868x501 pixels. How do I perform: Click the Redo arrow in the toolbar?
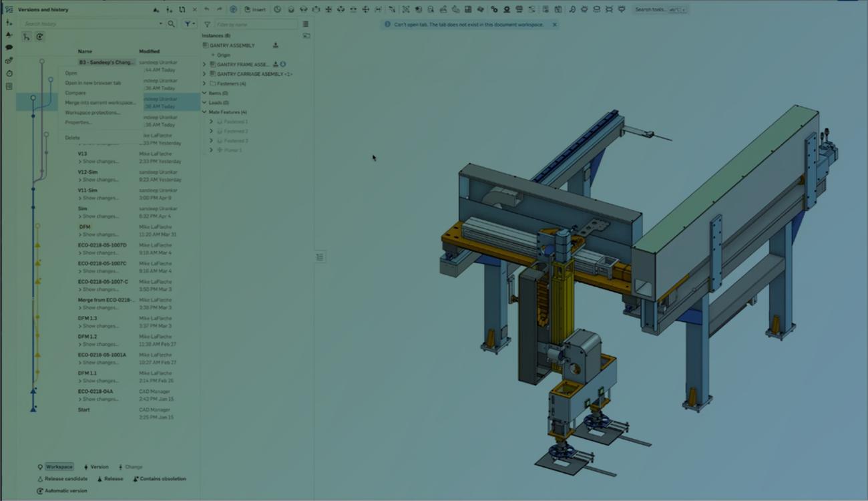point(218,9)
